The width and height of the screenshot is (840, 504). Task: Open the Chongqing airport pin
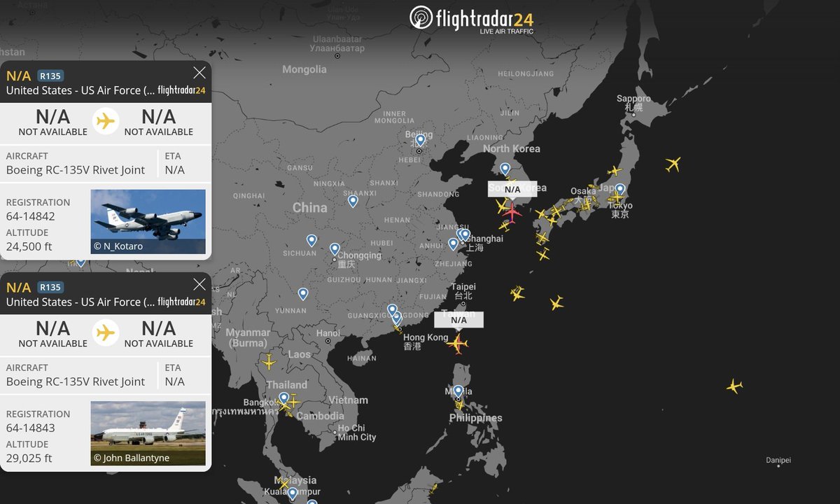click(x=335, y=248)
